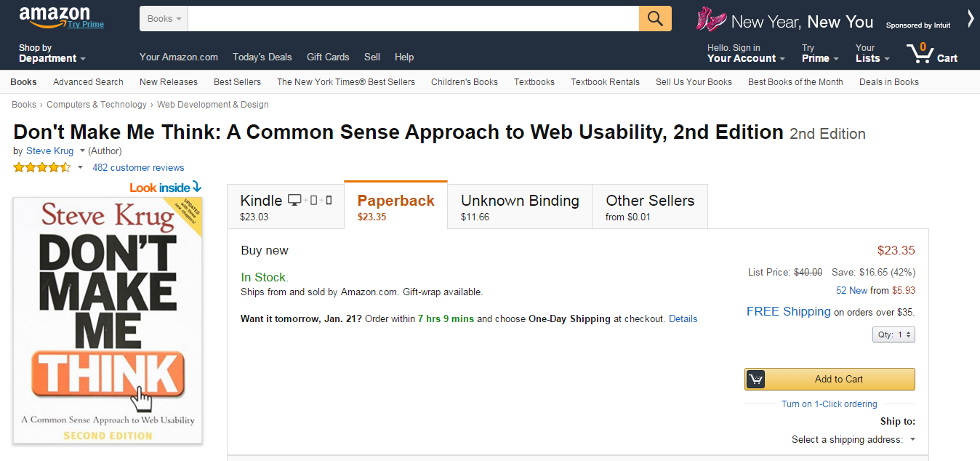The width and height of the screenshot is (980, 461).
Task: Click the cart icon on Add to Cart
Action: tap(756, 379)
